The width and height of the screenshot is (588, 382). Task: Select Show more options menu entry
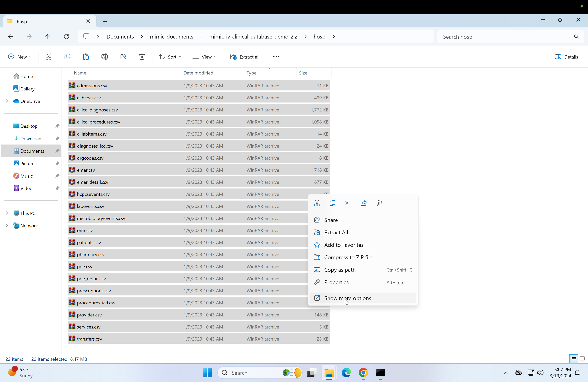pyautogui.click(x=347, y=298)
